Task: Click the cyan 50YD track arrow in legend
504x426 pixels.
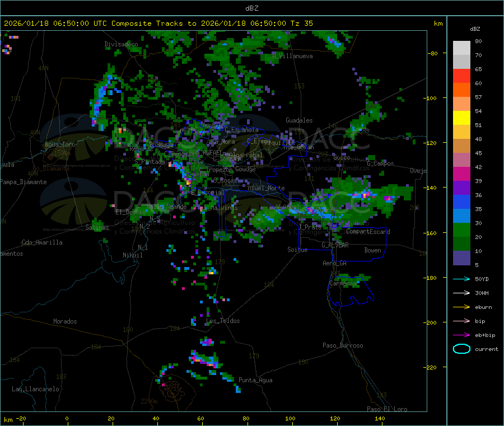Action: (x=461, y=279)
